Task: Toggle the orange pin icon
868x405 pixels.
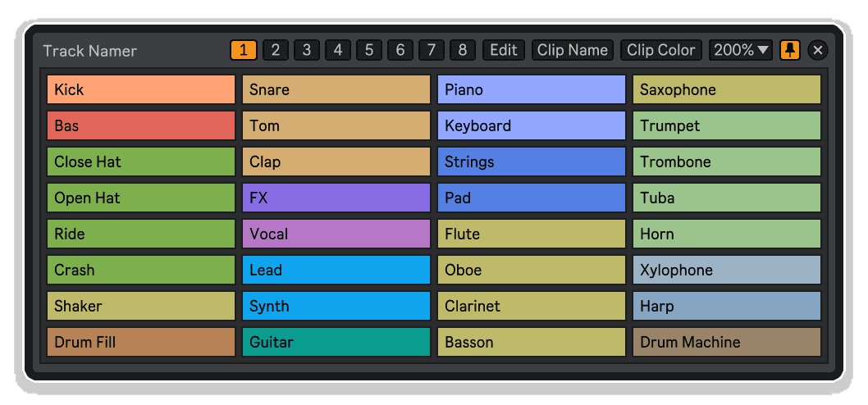Action: click(790, 50)
